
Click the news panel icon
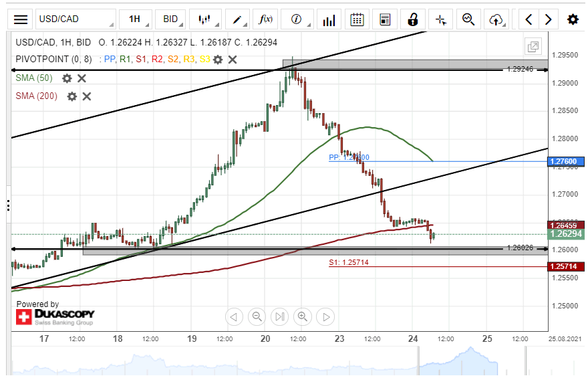click(385, 19)
